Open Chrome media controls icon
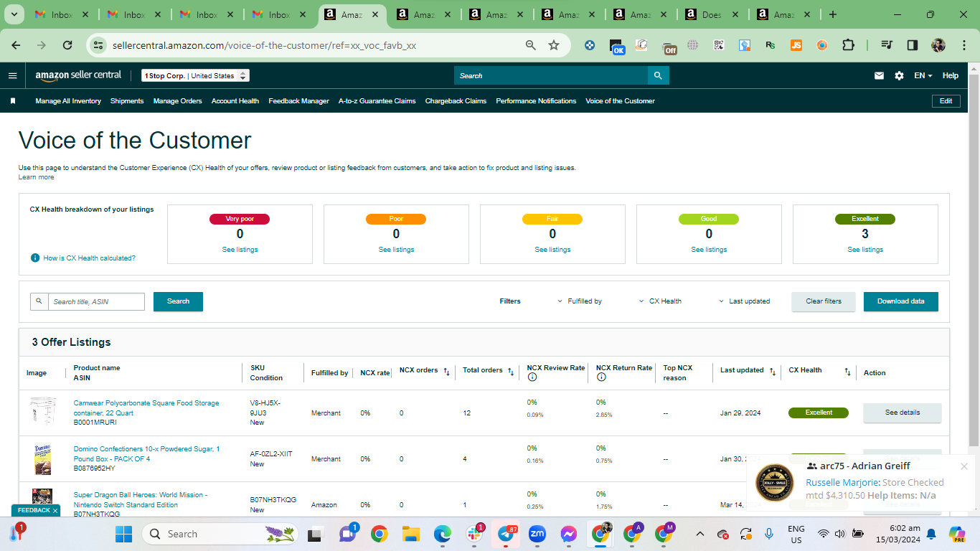This screenshot has width=980, height=551. (887, 45)
